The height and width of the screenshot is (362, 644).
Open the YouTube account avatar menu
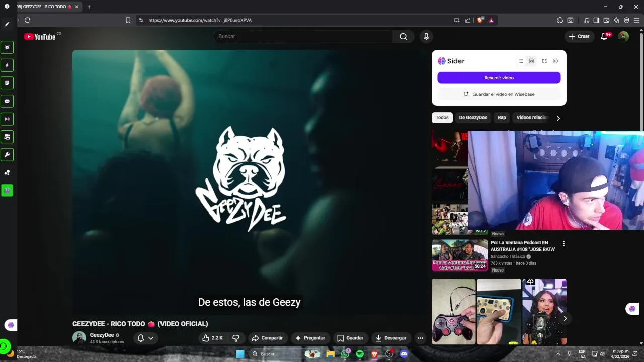tap(623, 36)
